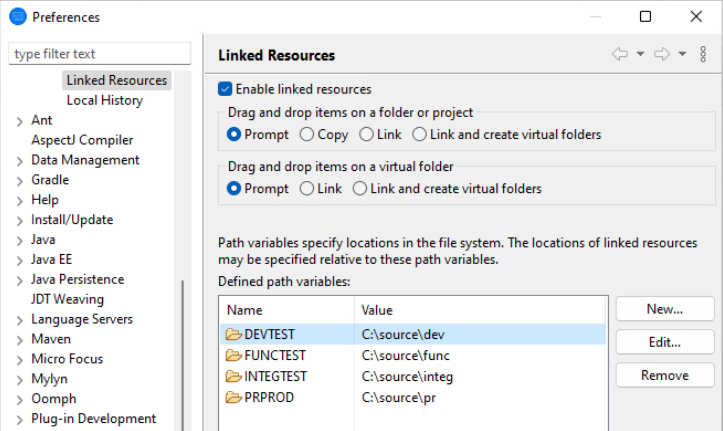Click the New... button
Image resolution: width=723 pixels, height=431 pixels.
tap(664, 309)
